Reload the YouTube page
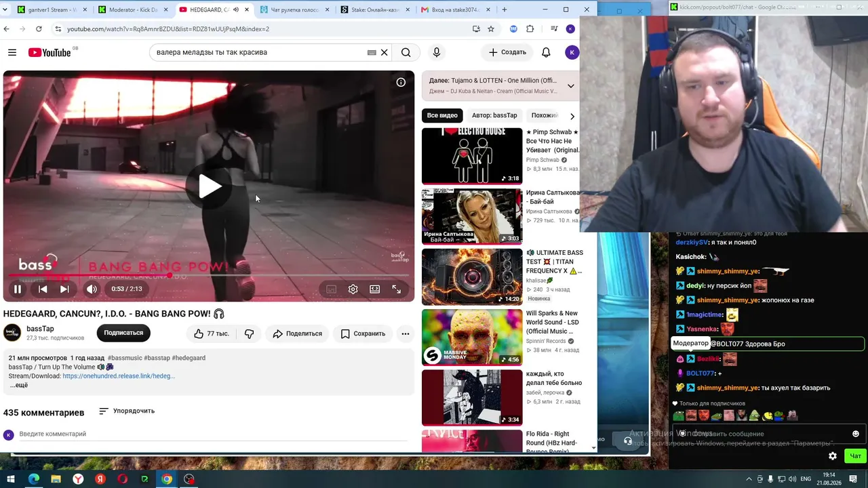868x488 pixels. pyautogui.click(x=39, y=29)
